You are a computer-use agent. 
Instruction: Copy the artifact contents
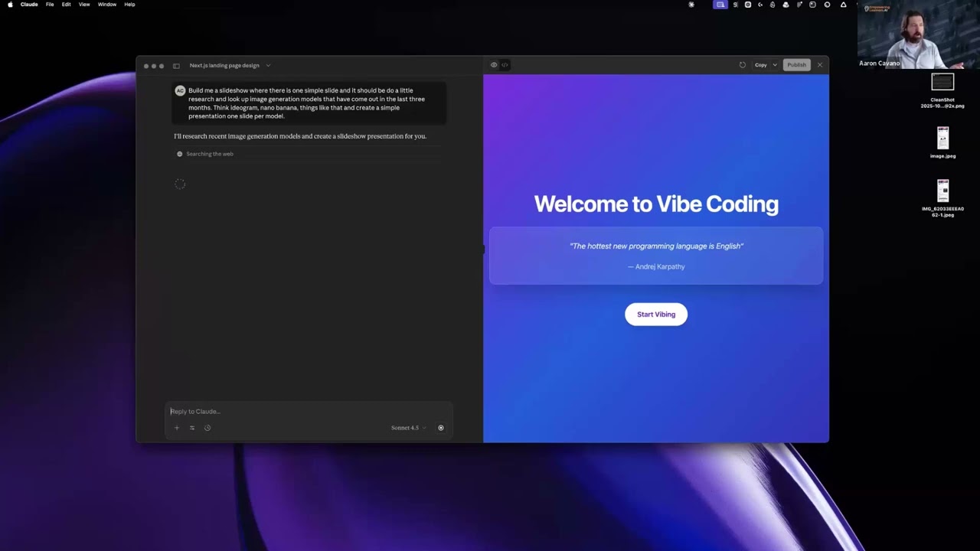761,65
